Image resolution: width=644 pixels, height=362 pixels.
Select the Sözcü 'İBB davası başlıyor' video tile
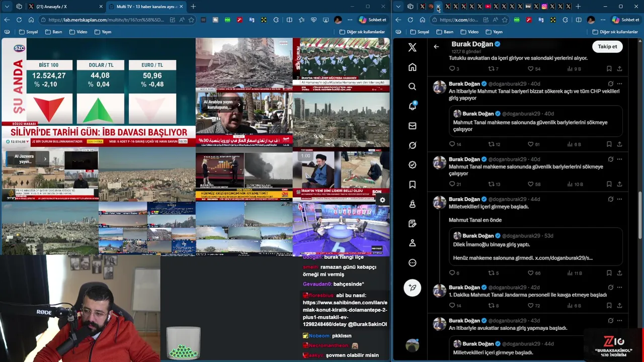tap(98, 92)
